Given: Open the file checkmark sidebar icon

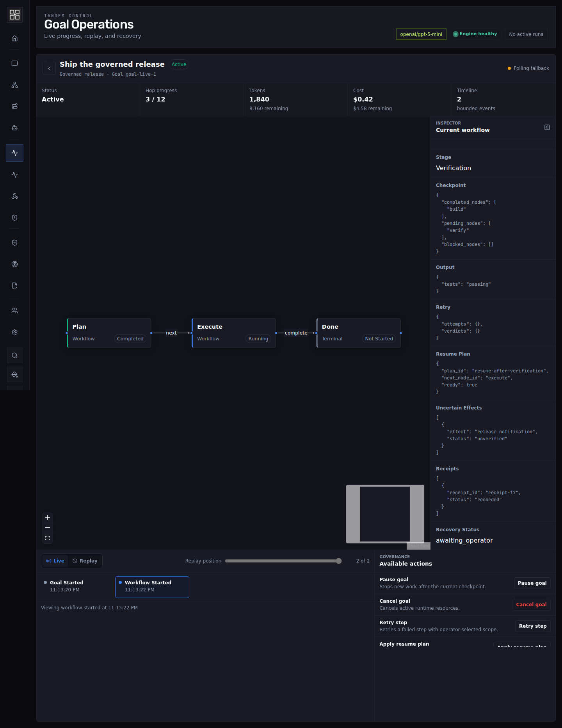Looking at the screenshot, I should 14,286.
